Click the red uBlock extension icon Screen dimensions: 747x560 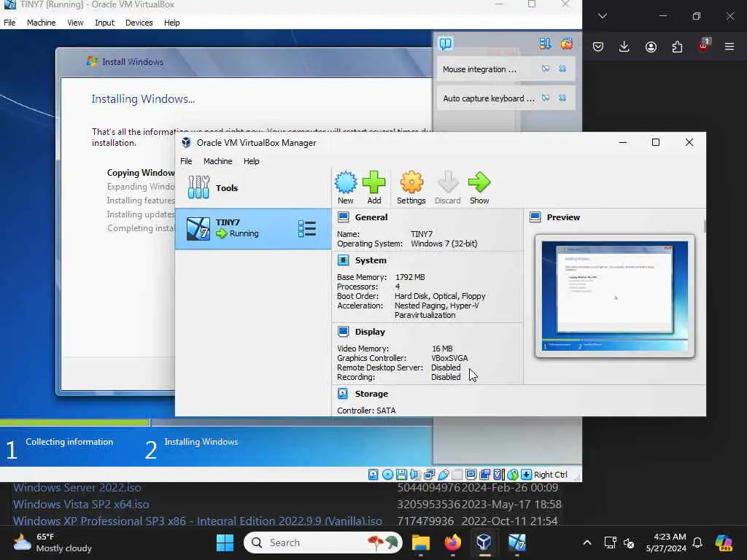[x=704, y=46]
